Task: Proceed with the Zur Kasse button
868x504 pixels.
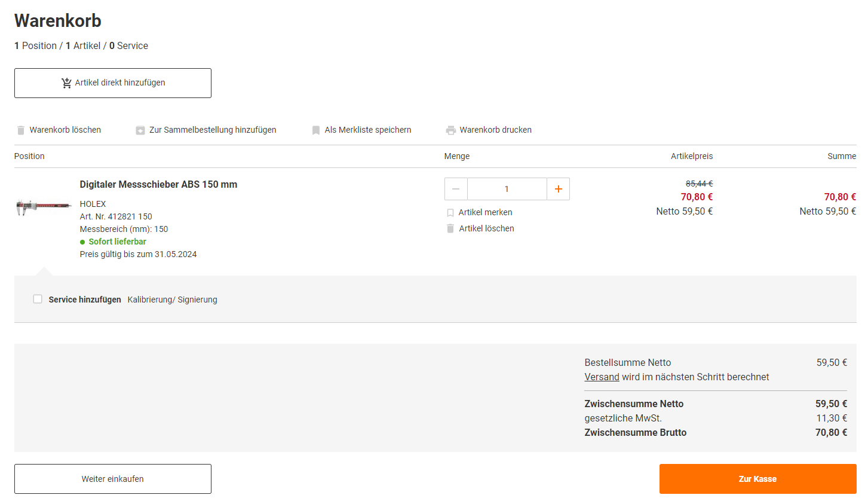Action: [x=757, y=479]
